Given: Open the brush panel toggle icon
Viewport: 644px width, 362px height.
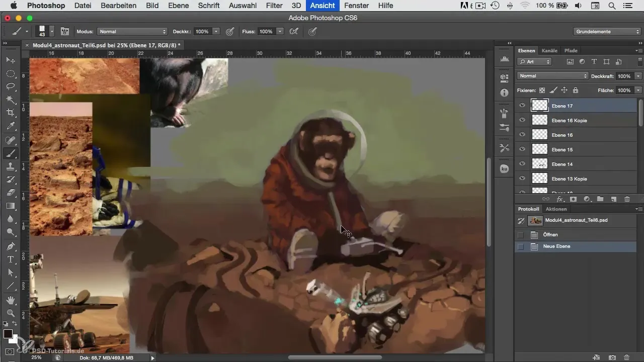Looking at the screenshot, I should pyautogui.click(x=65, y=31).
